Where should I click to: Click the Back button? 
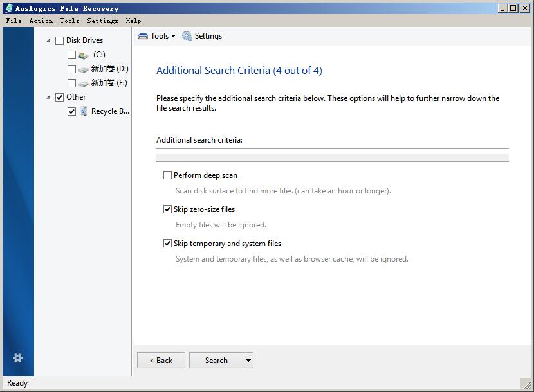click(x=161, y=360)
